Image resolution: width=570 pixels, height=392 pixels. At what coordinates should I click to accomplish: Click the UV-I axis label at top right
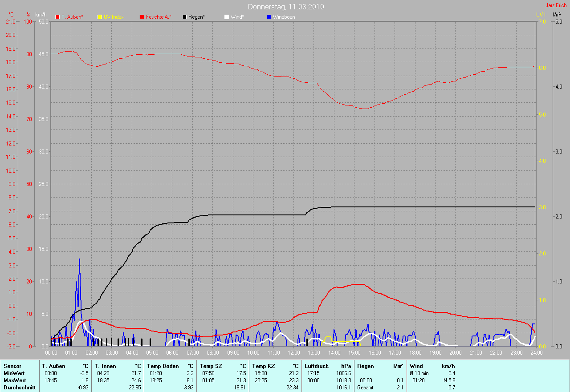(540, 15)
